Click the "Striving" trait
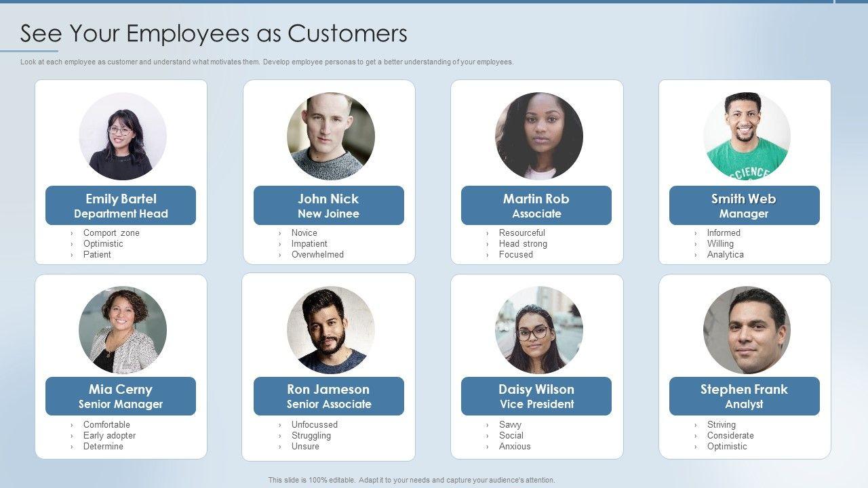868x488 pixels. coord(722,424)
